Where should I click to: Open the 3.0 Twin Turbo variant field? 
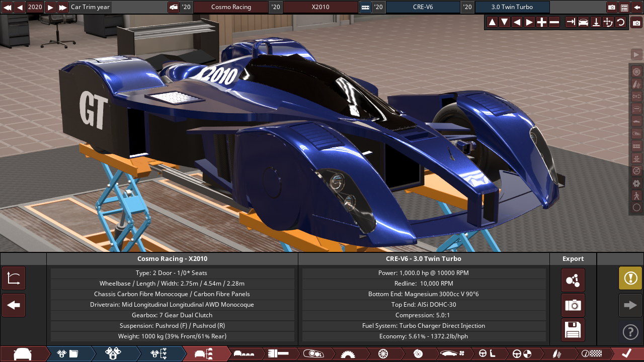[x=512, y=7]
